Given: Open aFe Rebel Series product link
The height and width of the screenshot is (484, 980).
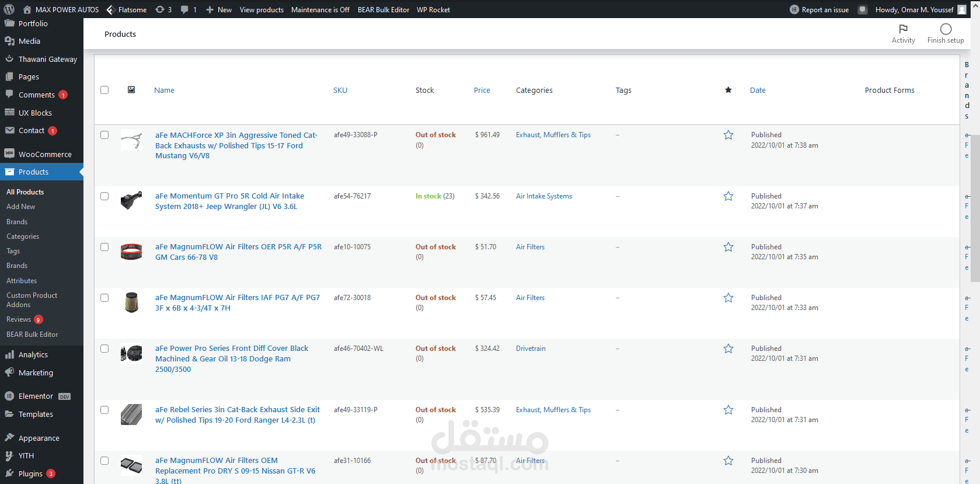Looking at the screenshot, I should pyautogui.click(x=238, y=415).
